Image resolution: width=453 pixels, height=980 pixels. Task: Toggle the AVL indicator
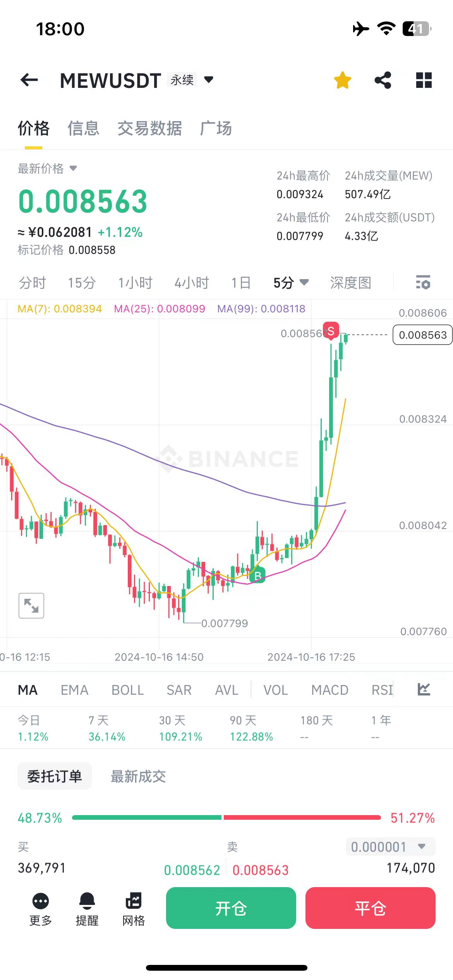[x=227, y=690]
